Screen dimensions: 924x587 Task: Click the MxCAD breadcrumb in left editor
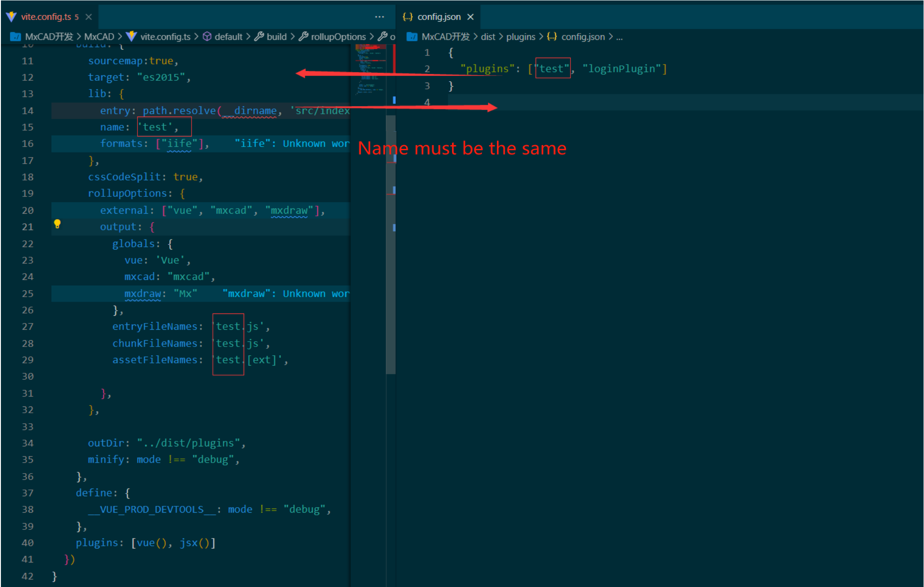click(x=99, y=37)
